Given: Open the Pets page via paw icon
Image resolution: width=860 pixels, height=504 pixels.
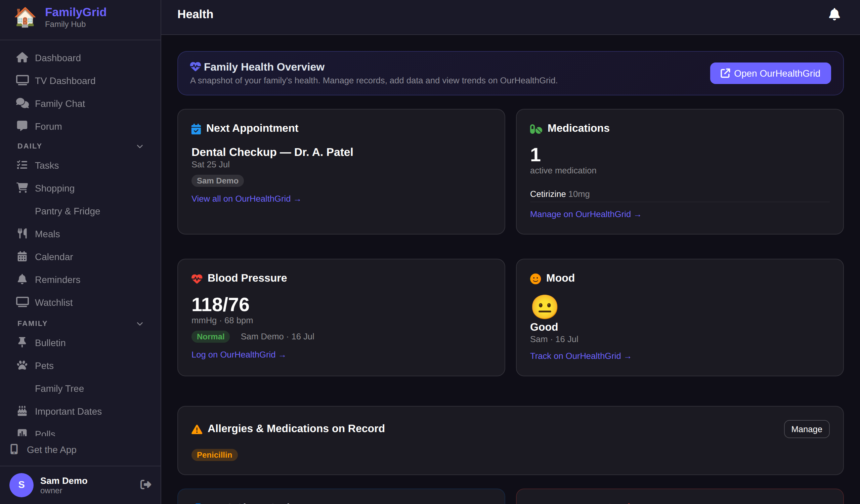Looking at the screenshot, I should click(22, 366).
